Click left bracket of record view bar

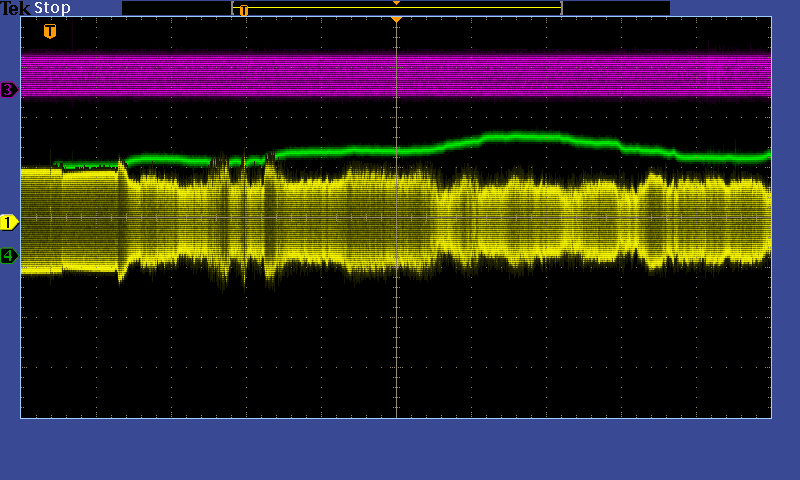pos(233,8)
